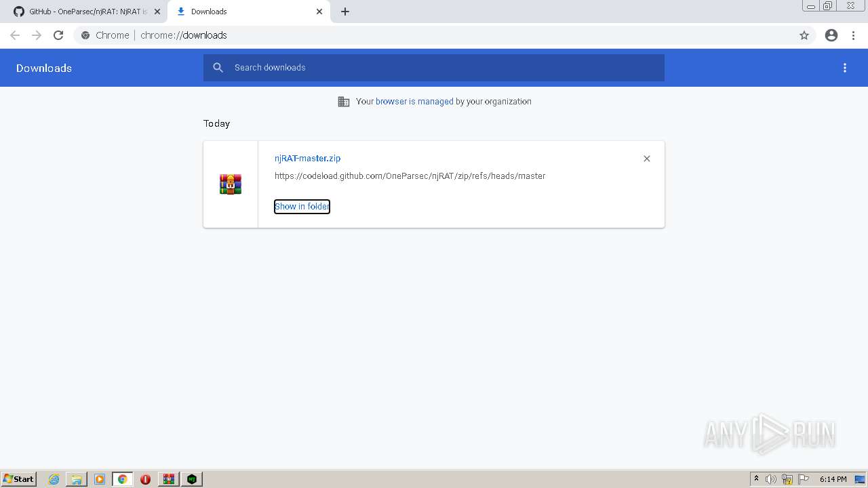Open the Action Center flag icon
Viewport: 868px width, 488px height.
(804, 479)
